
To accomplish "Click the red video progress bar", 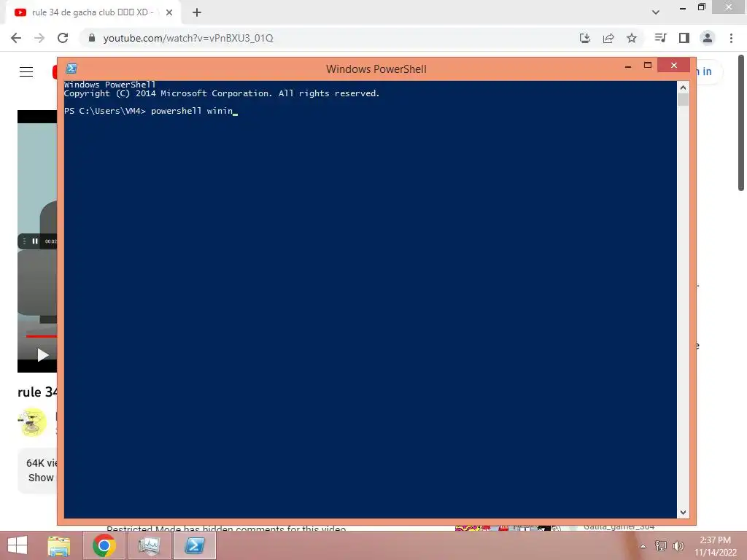I will click(41, 337).
